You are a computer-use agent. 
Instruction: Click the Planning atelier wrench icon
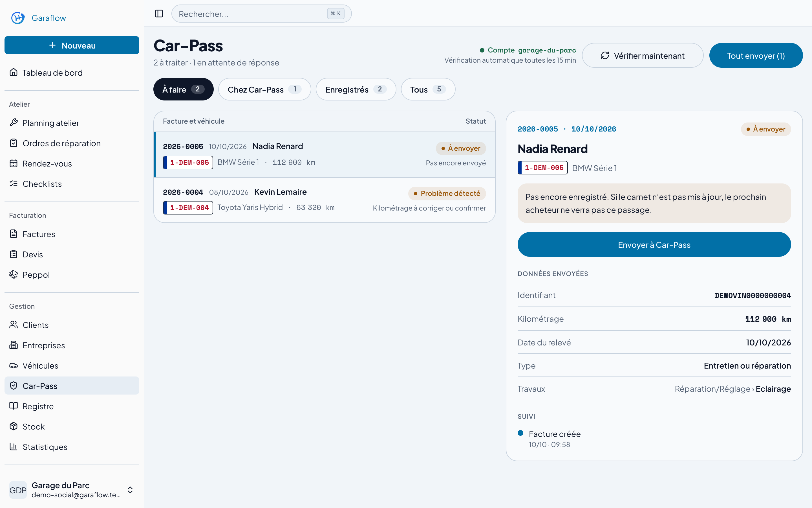pyautogui.click(x=14, y=123)
